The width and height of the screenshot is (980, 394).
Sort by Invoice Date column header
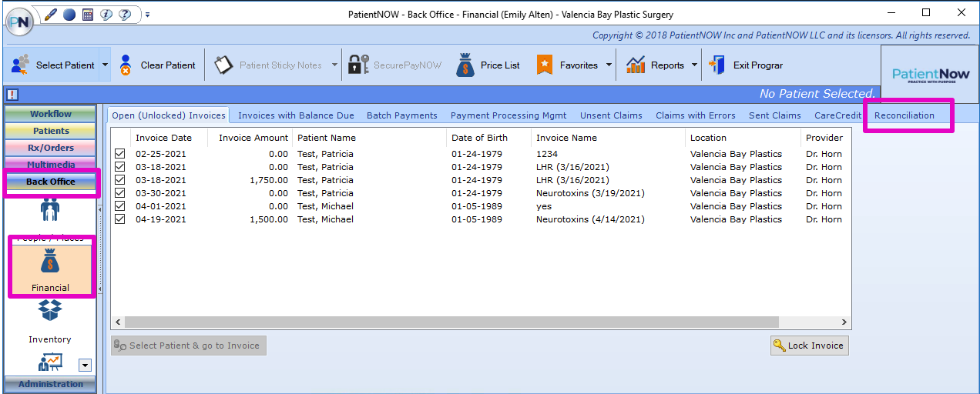point(169,138)
